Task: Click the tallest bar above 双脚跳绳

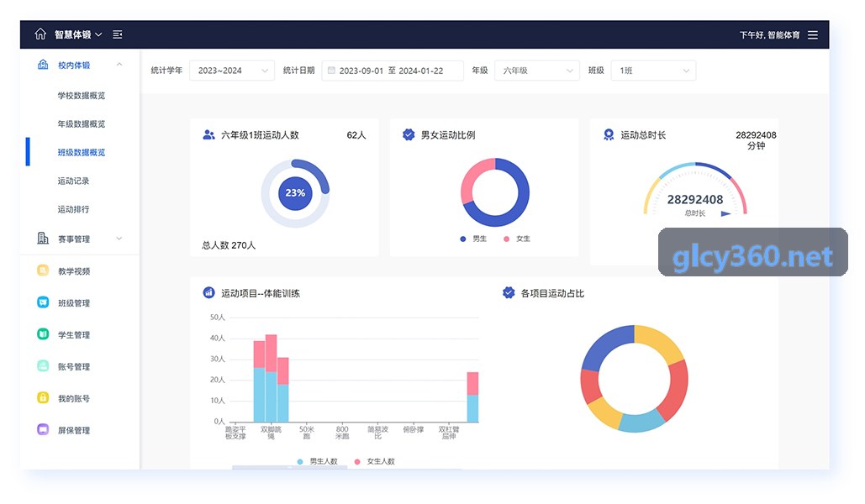Action: [x=271, y=378]
